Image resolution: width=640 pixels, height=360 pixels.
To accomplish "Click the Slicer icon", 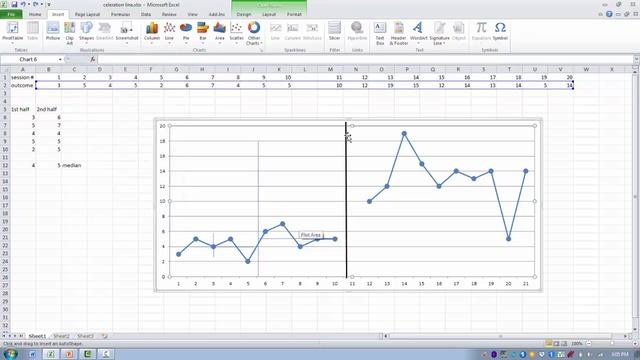I will point(334,32).
